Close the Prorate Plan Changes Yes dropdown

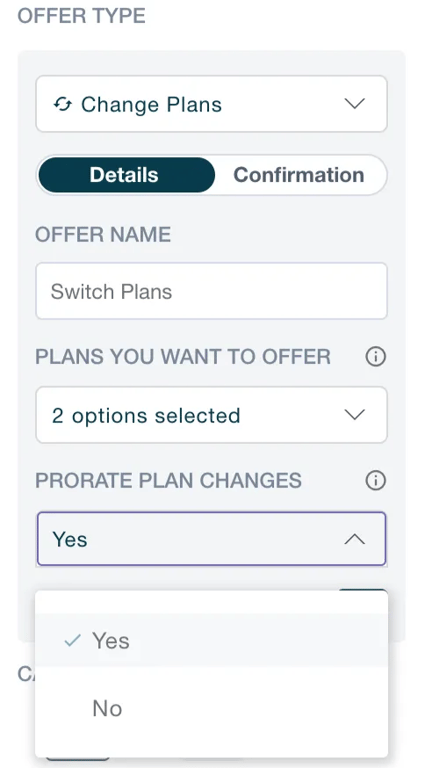click(212, 539)
